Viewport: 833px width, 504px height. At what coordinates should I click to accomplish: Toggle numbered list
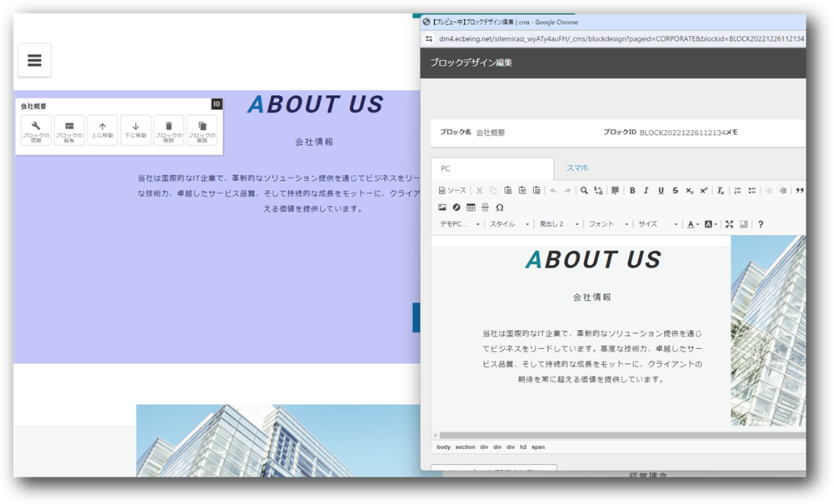(737, 191)
